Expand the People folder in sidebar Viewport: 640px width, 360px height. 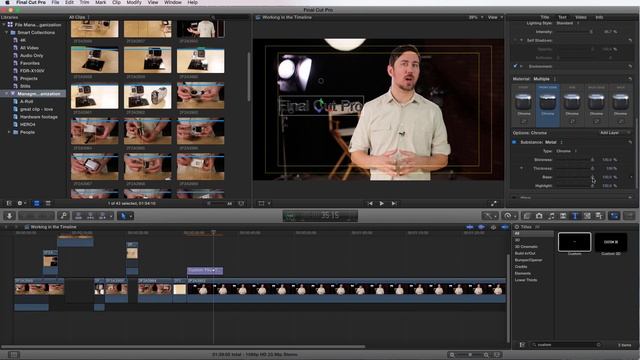pos(9,132)
